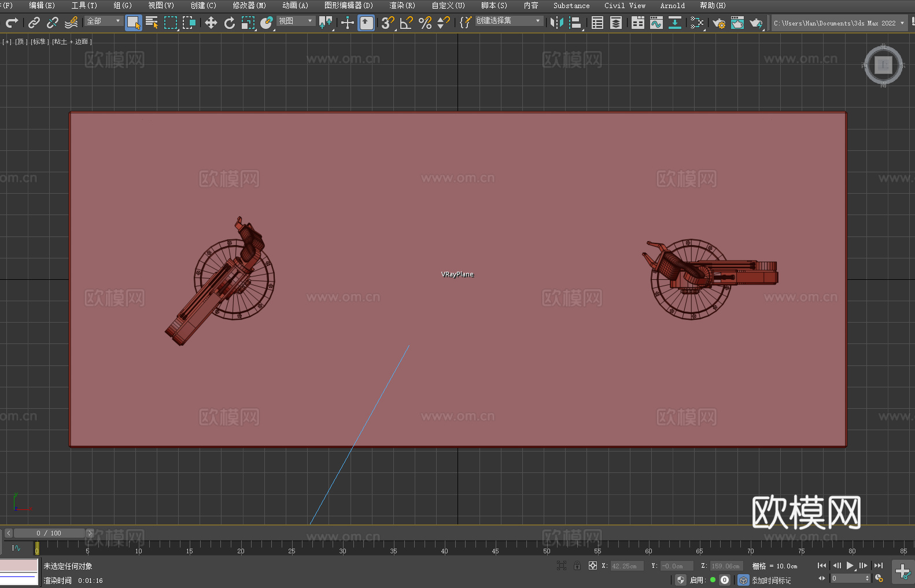This screenshot has height=588, width=915.
Task: Open the 创建选择集 named selection dropdown
Action: (509, 21)
